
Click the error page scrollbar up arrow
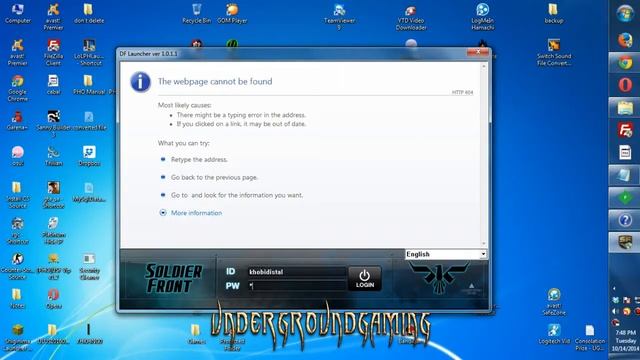(484, 66)
